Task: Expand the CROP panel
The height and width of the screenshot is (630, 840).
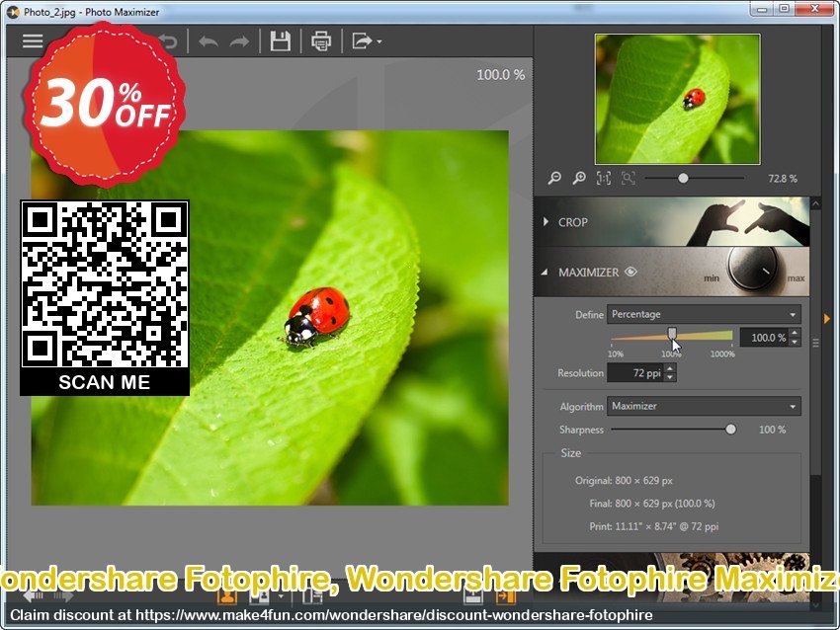Action: click(x=546, y=221)
